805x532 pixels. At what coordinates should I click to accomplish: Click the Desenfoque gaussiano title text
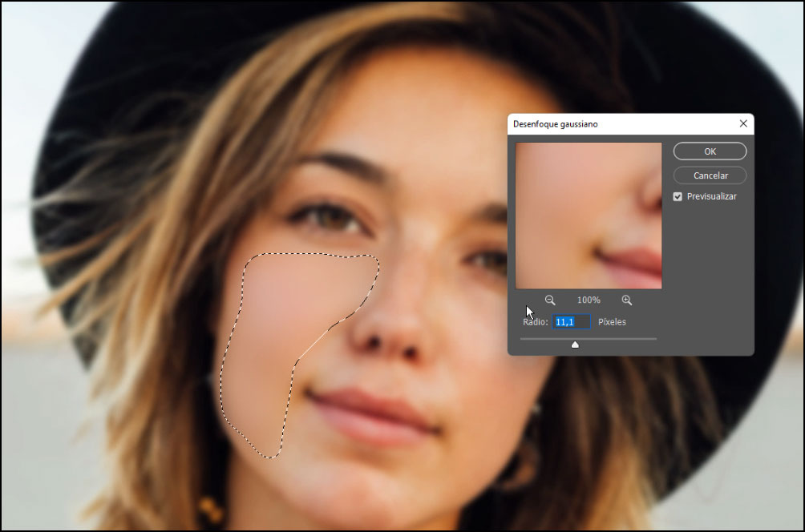[555, 124]
